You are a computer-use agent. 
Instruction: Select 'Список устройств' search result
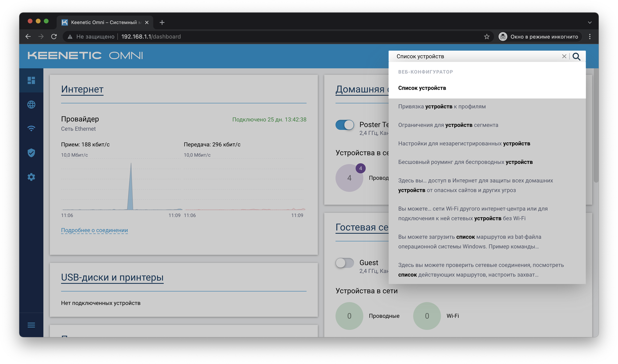pos(487,88)
